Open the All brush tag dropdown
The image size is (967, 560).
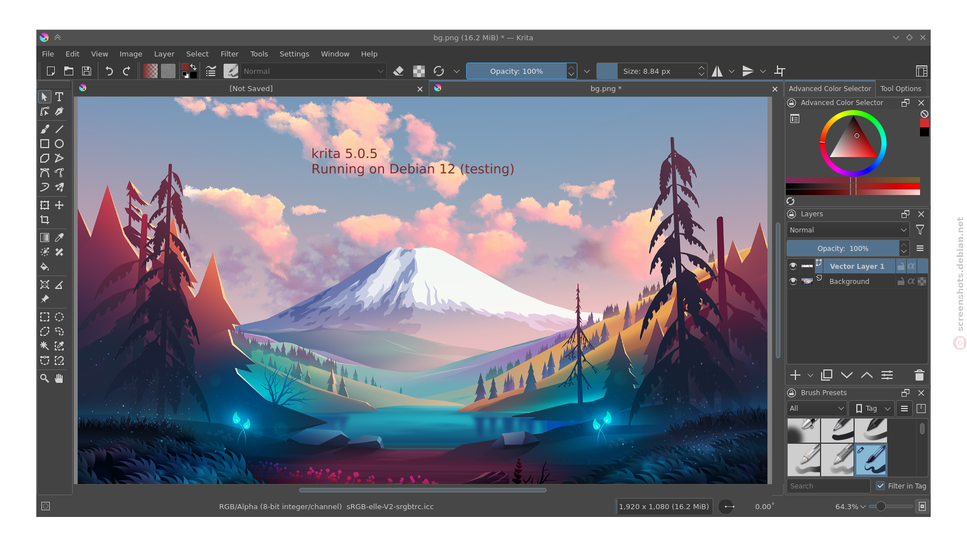coord(816,409)
